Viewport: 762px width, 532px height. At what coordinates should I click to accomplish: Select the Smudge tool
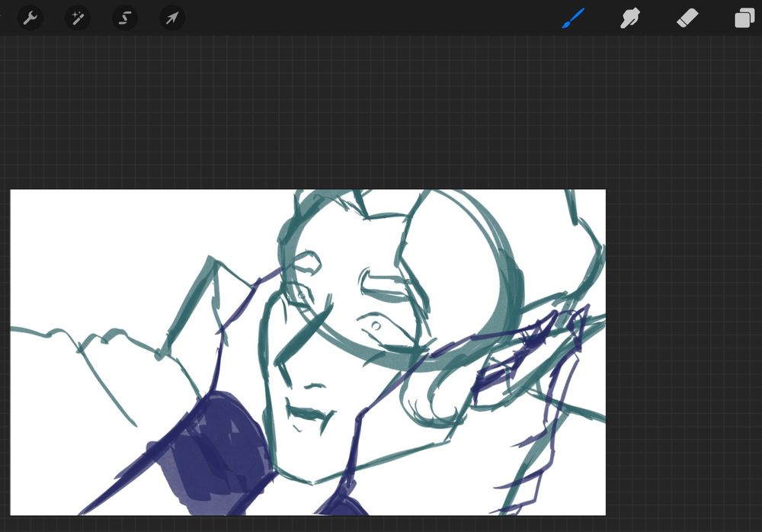(630, 18)
